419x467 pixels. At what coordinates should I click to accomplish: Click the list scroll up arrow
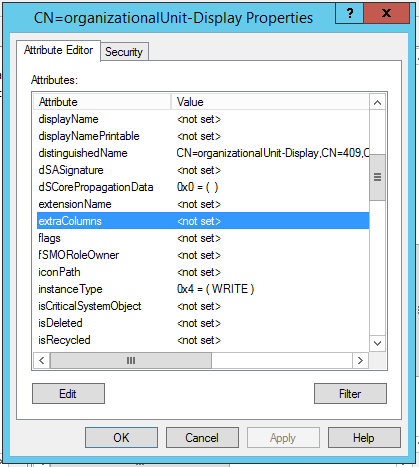coord(377,102)
